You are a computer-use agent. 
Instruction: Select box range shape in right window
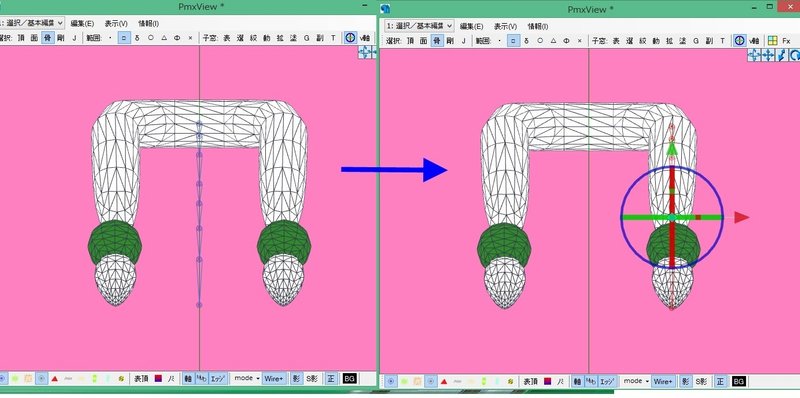click(514, 41)
